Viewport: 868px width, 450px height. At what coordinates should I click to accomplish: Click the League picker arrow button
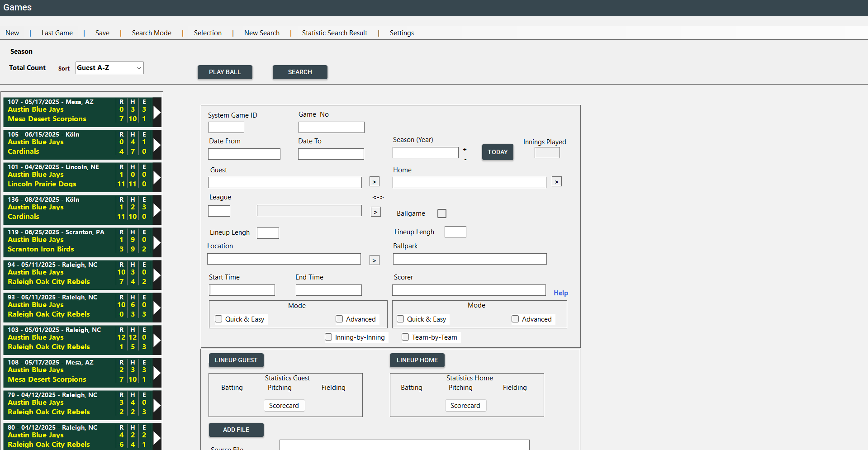click(375, 212)
